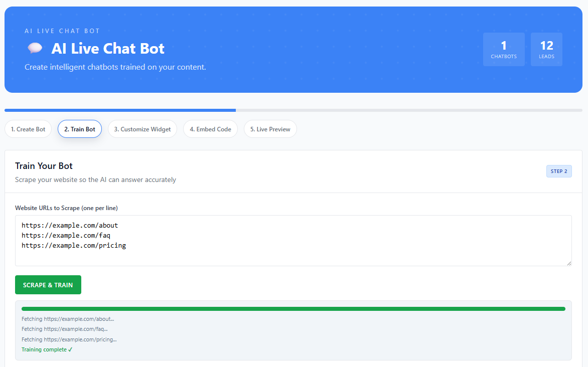Open the "4. Embed Code" tab

(x=210, y=129)
